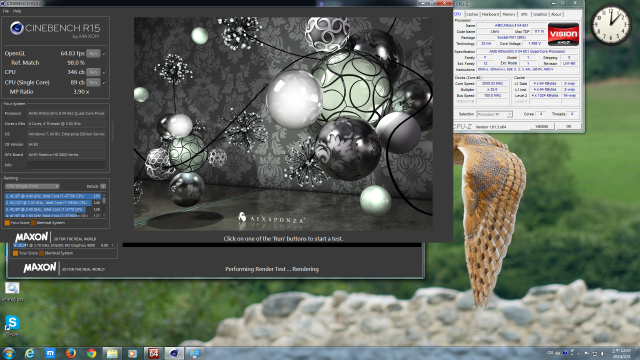Switch to CPU tab in CPU-Z
The width and height of the screenshot is (640, 360).
click(458, 14)
